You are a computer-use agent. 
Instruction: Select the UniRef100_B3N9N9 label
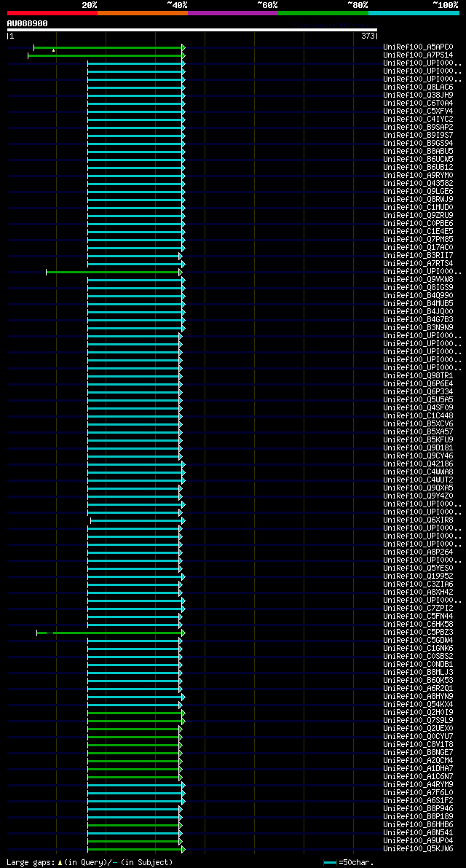click(x=418, y=328)
